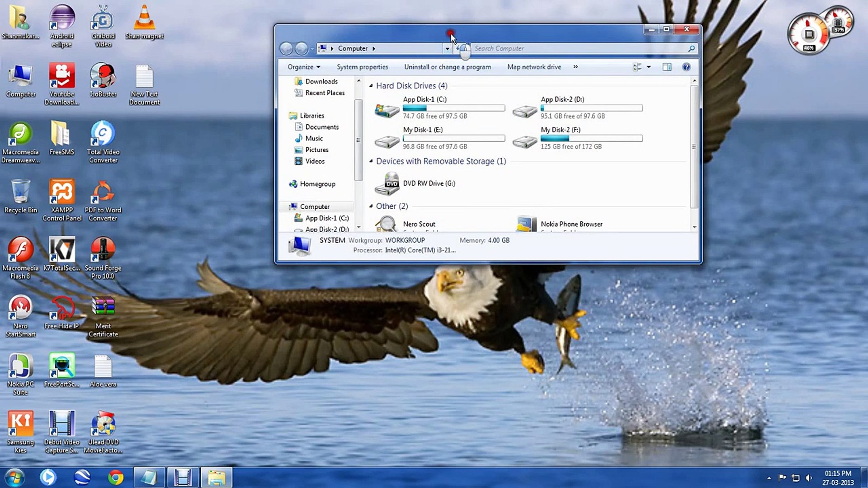Open the change view dropdown arrow

point(649,66)
